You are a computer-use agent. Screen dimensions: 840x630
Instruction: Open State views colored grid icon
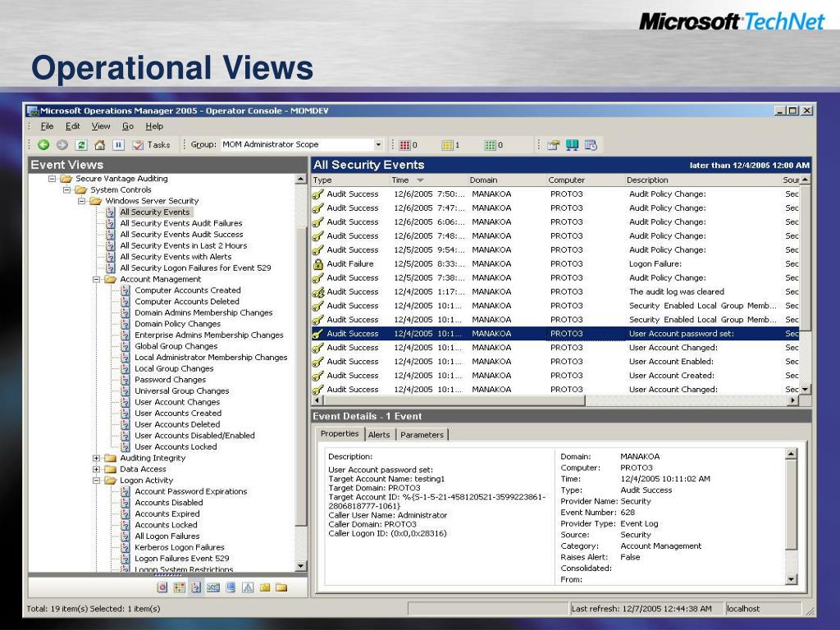(x=179, y=587)
